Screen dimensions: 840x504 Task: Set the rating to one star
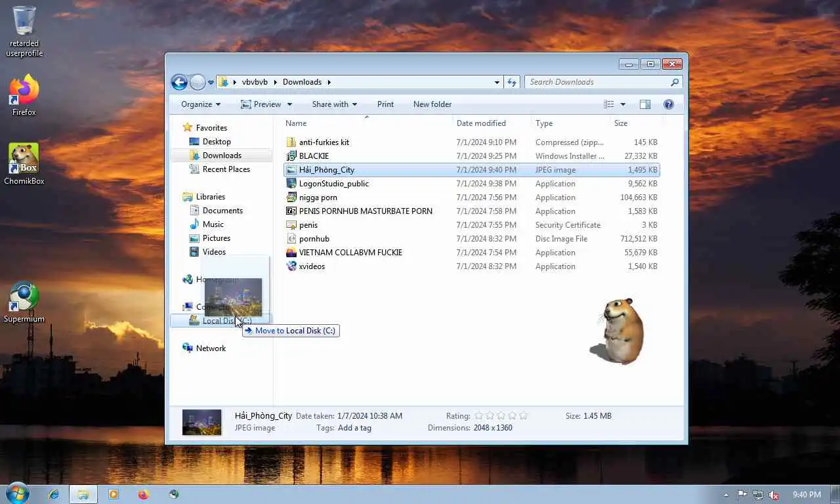tap(479, 415)
